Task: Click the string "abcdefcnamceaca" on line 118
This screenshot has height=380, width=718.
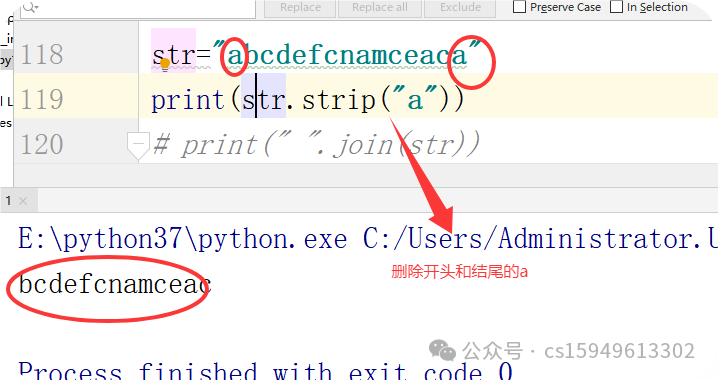Action: 347,55
